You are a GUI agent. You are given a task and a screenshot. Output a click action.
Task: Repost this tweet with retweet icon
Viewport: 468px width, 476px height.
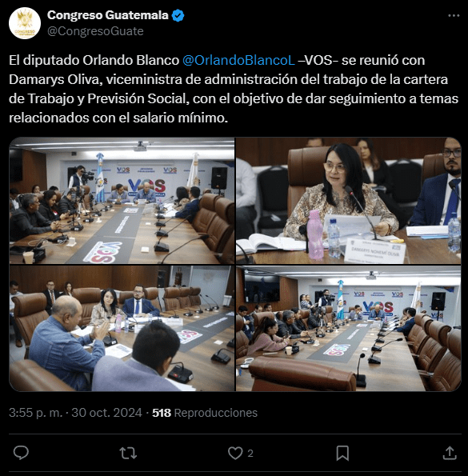click(x=128, y=453)
